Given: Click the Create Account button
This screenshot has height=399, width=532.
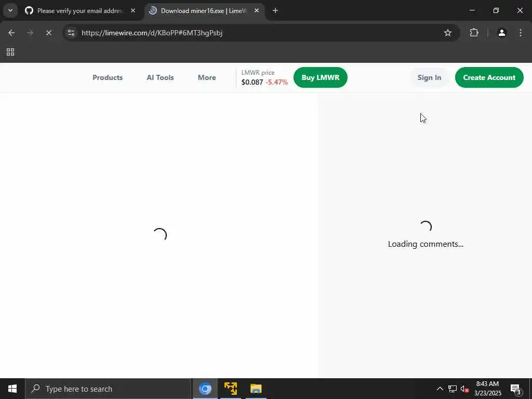Looking at the screenshot, I should (x=489, y=78).
